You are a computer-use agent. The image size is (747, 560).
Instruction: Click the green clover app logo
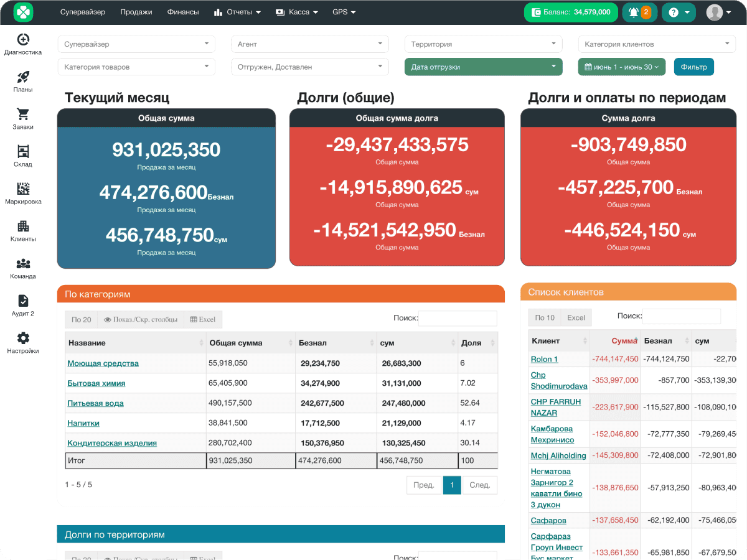[23, 12]
